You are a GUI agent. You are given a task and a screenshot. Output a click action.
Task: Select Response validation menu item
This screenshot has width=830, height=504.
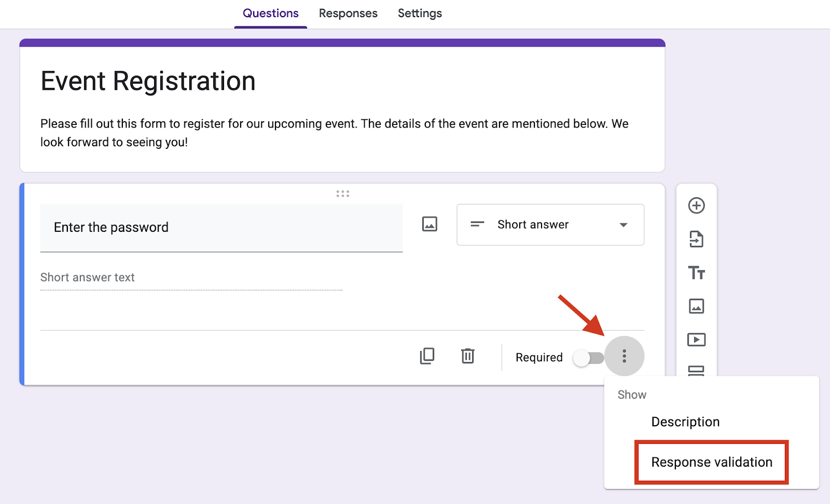point(712,463)
